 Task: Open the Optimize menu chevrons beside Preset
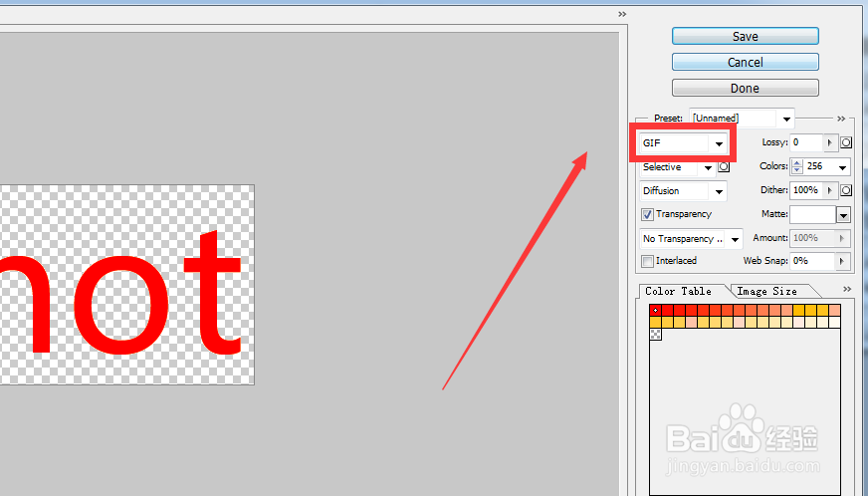[x=841, y=119]
